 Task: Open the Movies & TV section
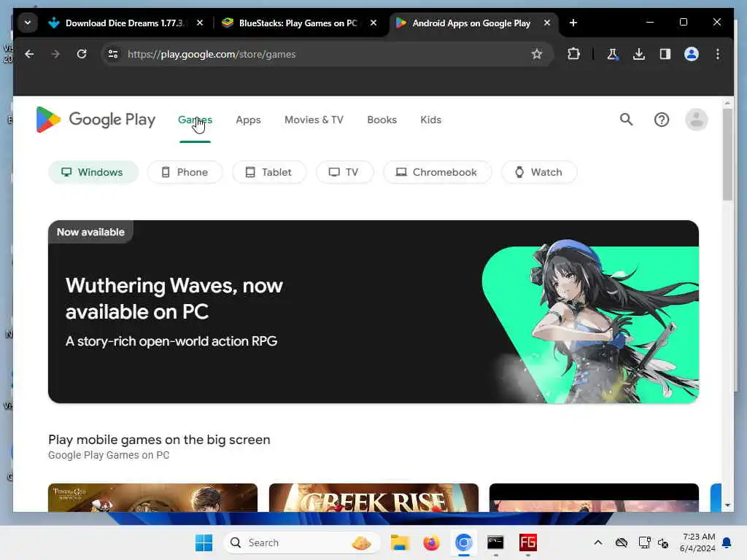click(314, 120)
